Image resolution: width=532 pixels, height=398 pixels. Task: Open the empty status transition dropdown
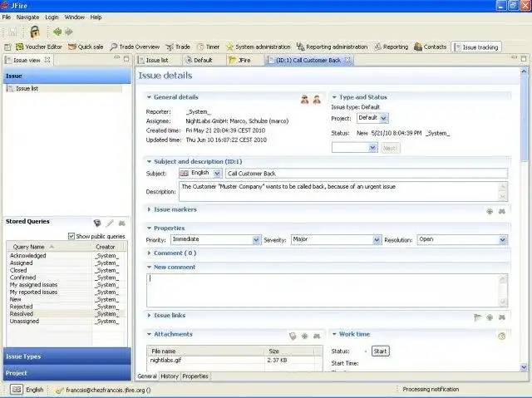[x=372, y=147]
